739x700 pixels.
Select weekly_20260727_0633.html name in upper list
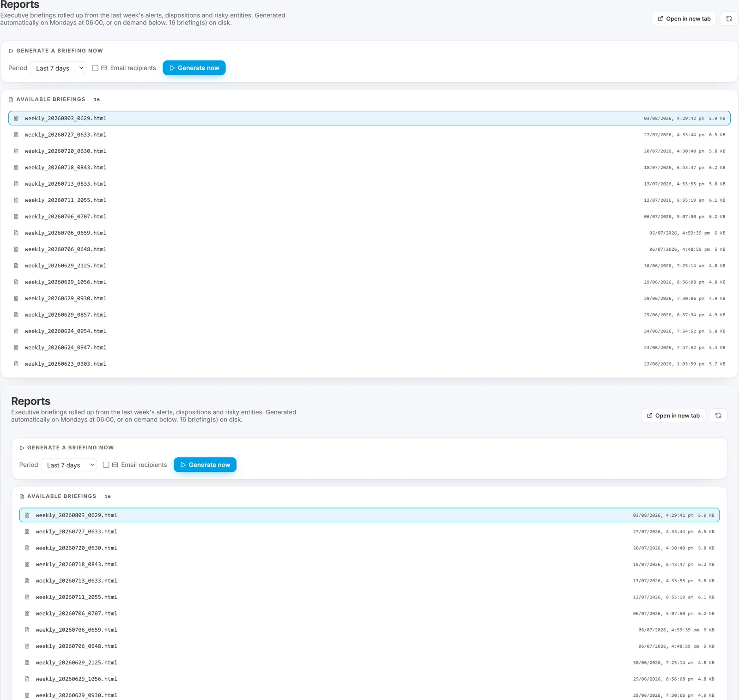[x=66, y=135]
